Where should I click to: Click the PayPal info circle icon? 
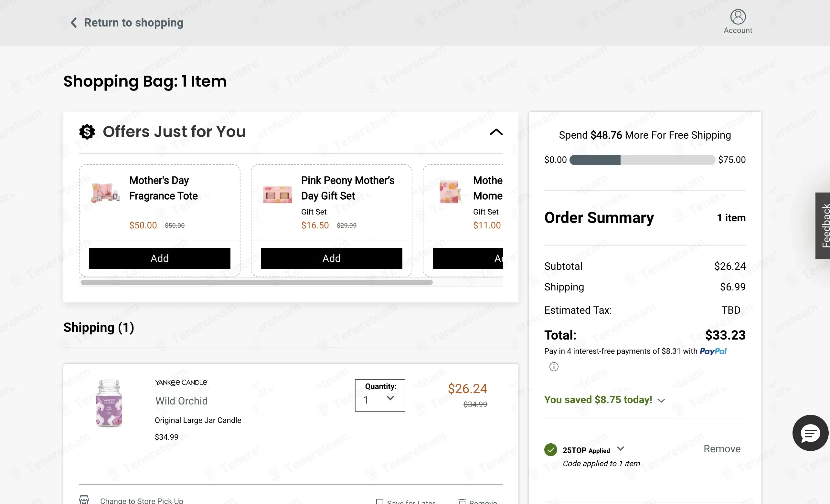554,366
